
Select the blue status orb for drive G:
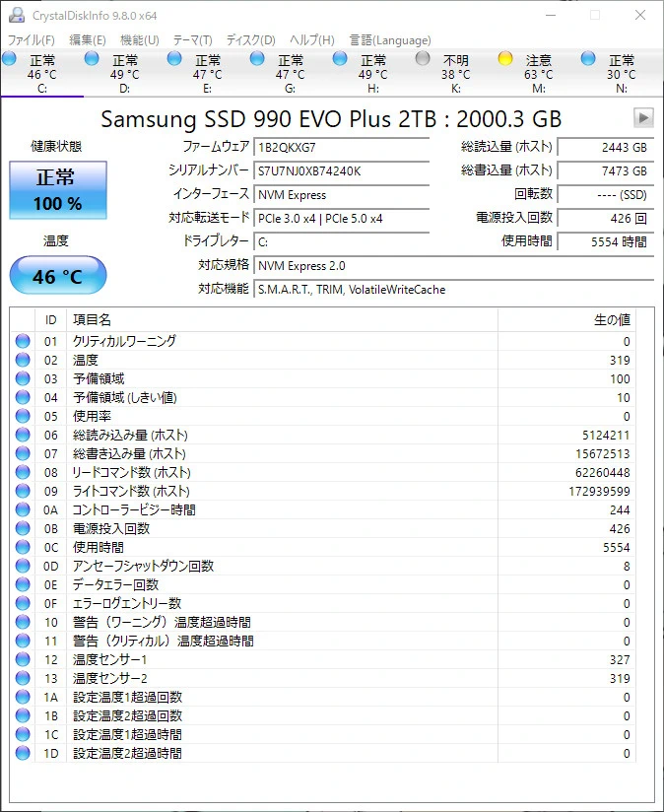point(257,58)
